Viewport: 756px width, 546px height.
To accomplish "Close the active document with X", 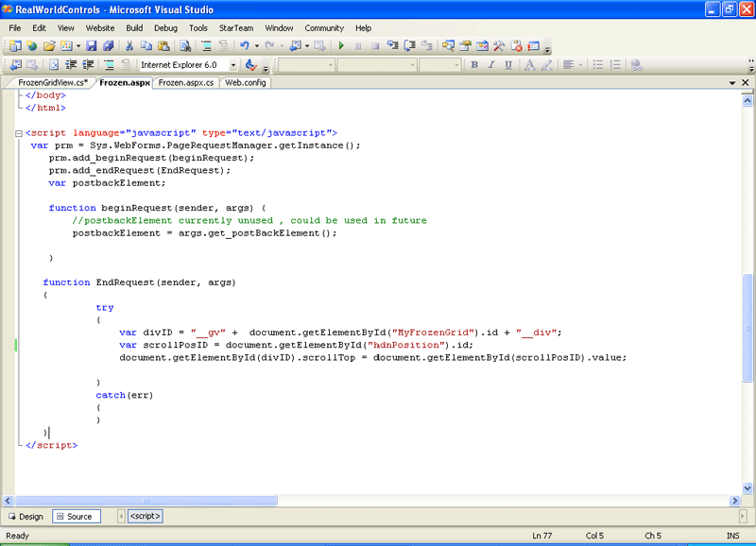I will click(x=746, y=82).
